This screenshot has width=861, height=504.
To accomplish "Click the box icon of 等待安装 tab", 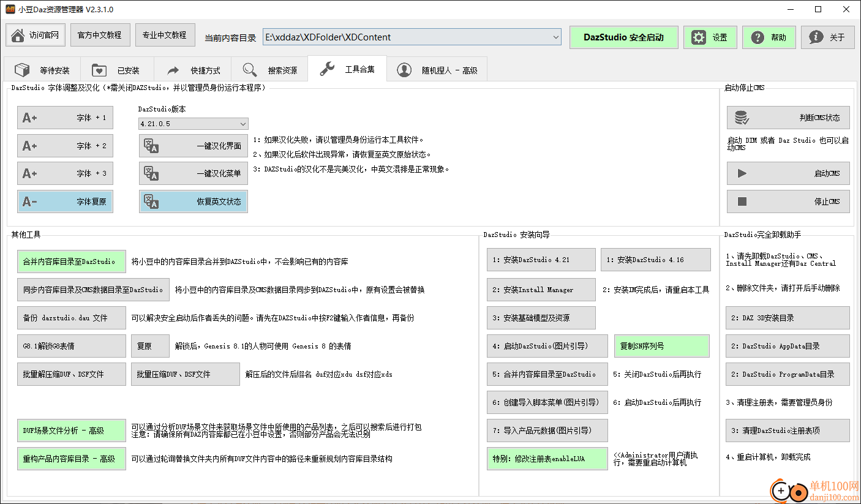I will coord(23,70).
